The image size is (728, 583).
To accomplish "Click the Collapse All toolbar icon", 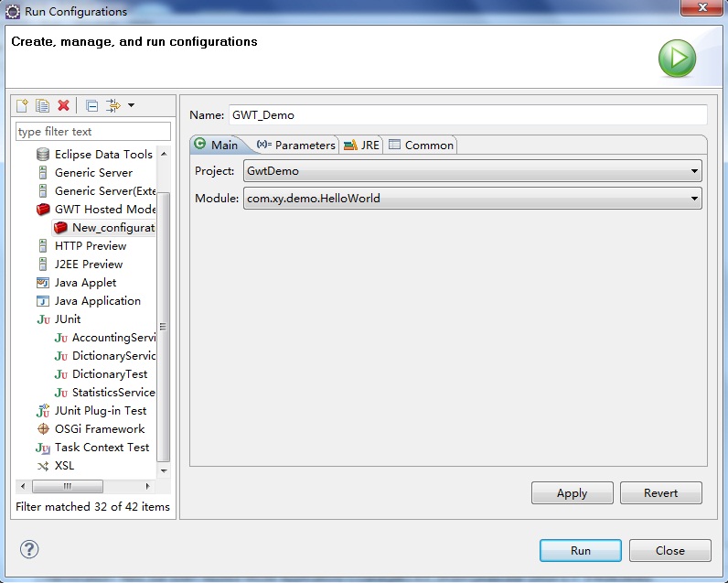I will pos(92,106).
